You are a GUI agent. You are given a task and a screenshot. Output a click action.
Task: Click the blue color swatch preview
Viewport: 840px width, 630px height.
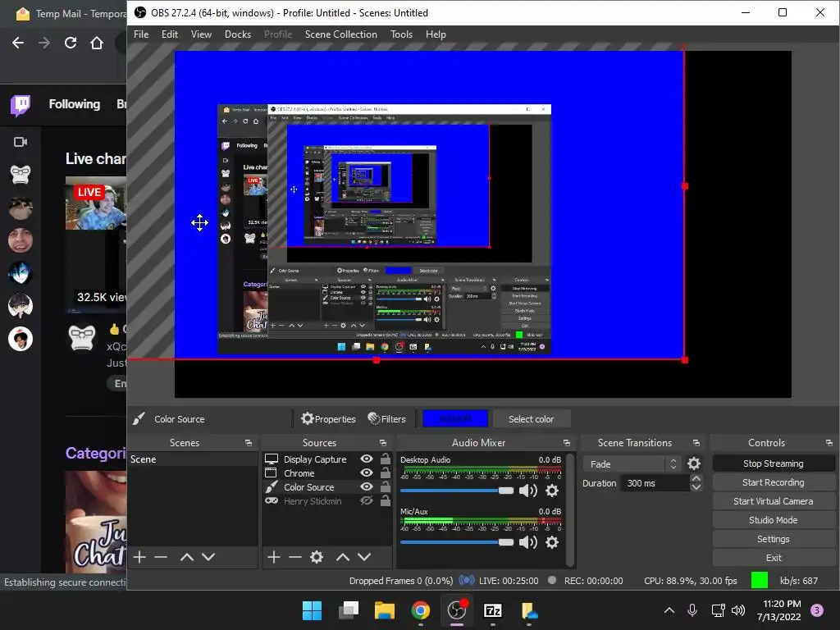click(x=454, y=419)
